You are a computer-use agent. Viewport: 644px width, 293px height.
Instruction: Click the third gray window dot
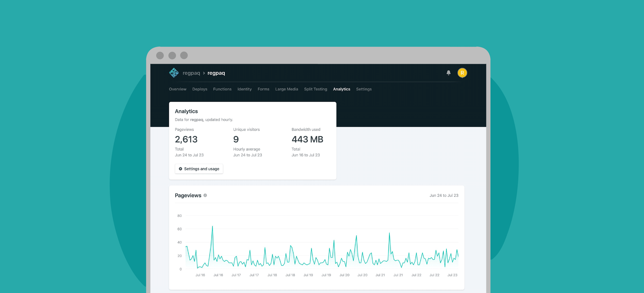(184, 55)
